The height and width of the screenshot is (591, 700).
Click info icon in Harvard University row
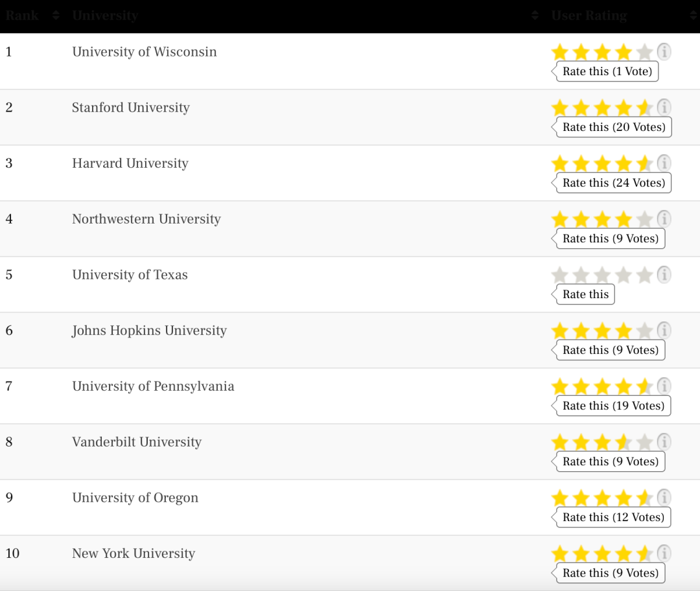pyautogui.click(x=664, y=163)
